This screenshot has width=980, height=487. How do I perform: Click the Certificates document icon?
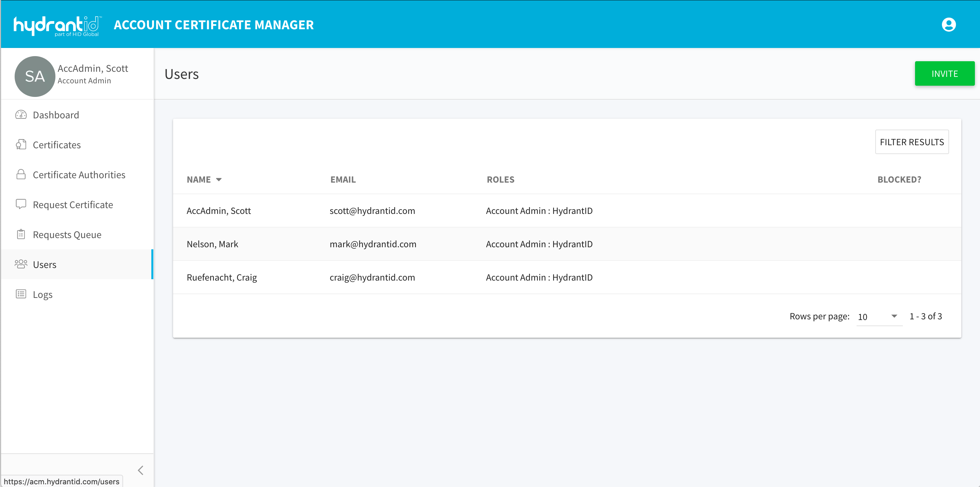(x=21, y=145)
